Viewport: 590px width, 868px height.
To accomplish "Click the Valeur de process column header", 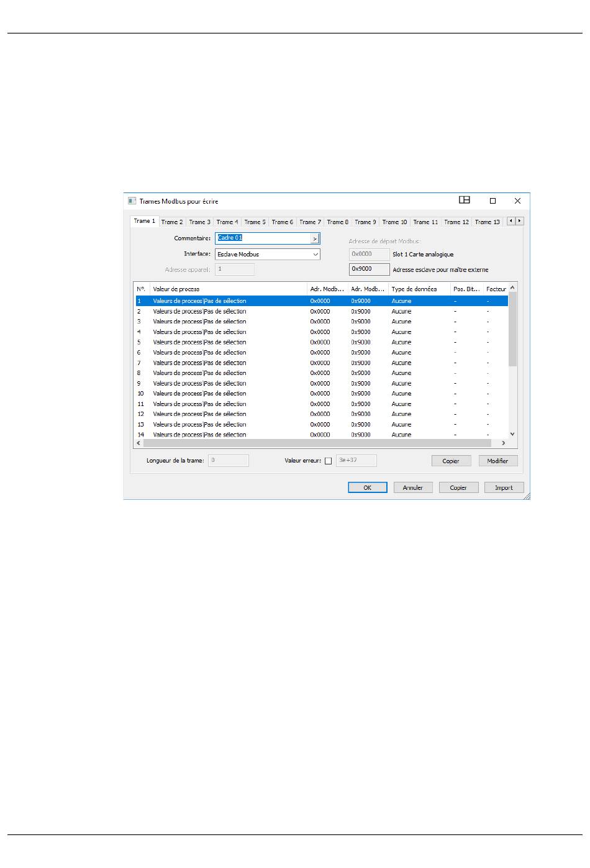I will (229, 289).
